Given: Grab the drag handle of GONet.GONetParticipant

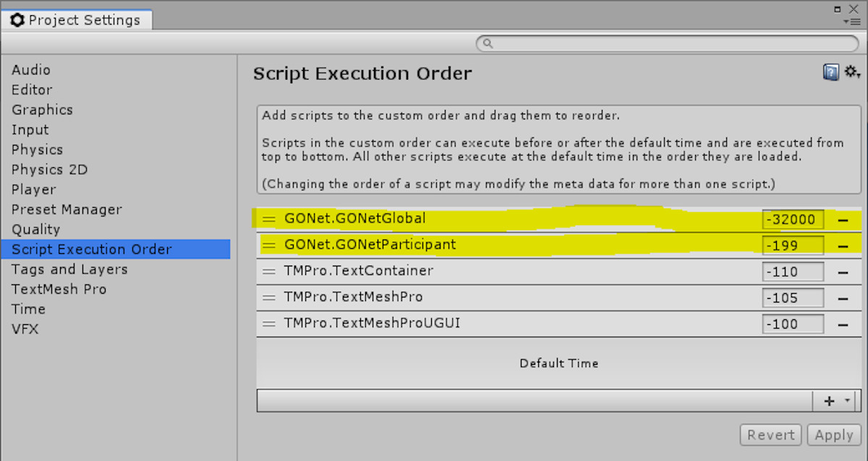Looking at the screenshot, I should coord(269,245).
